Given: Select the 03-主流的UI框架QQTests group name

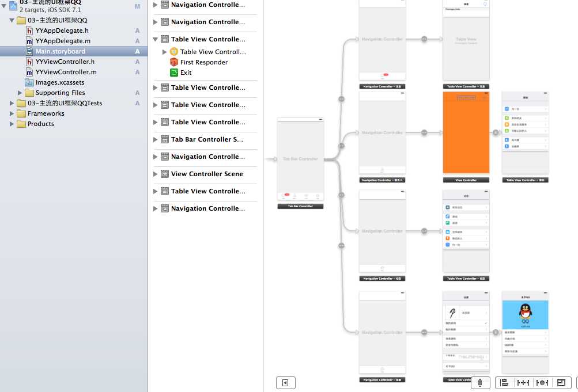Looking at the screenshot, I should pos(65,103).
